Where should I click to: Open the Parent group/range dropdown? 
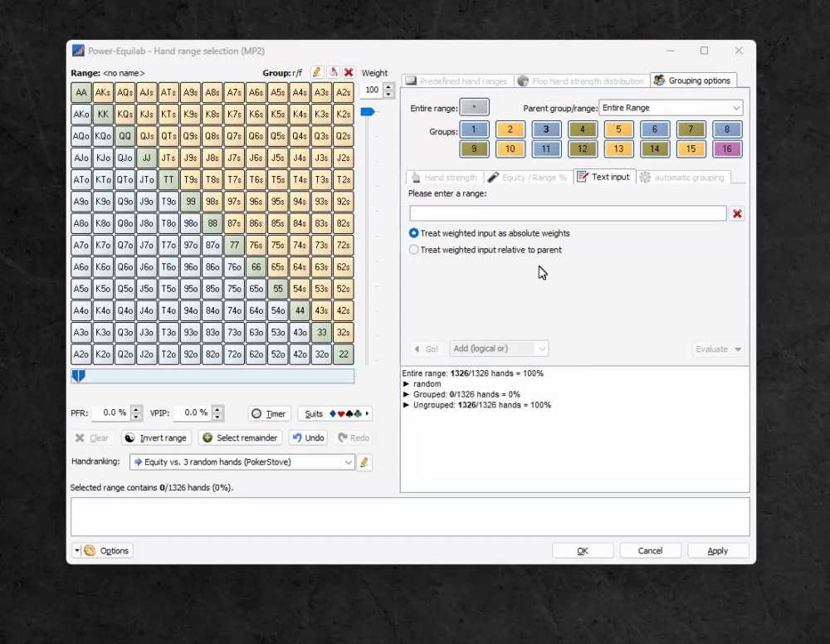coord(671,108)
